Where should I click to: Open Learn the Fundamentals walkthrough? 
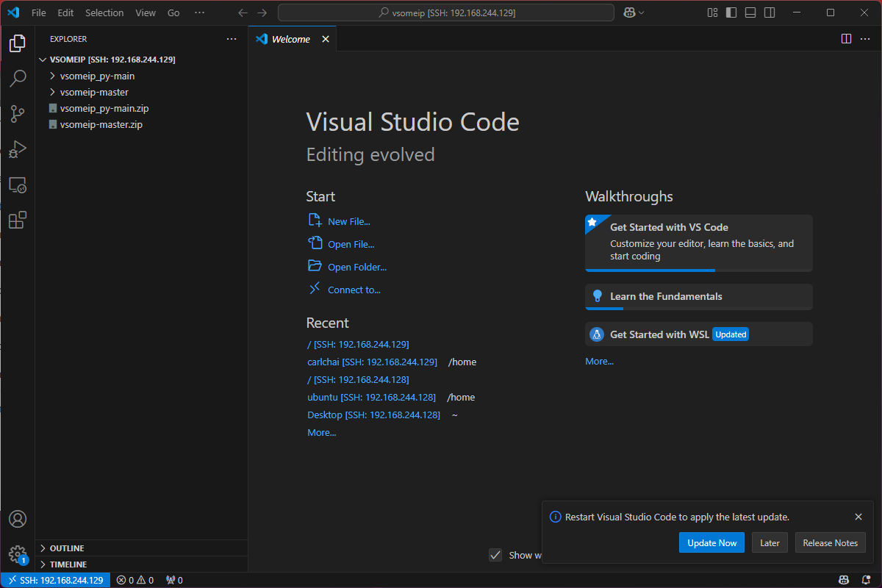699,297
